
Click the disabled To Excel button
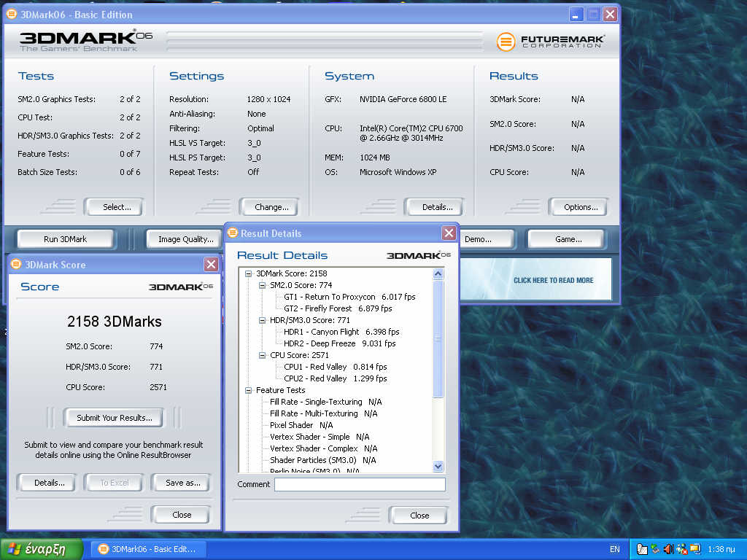[x=113, y=483]
